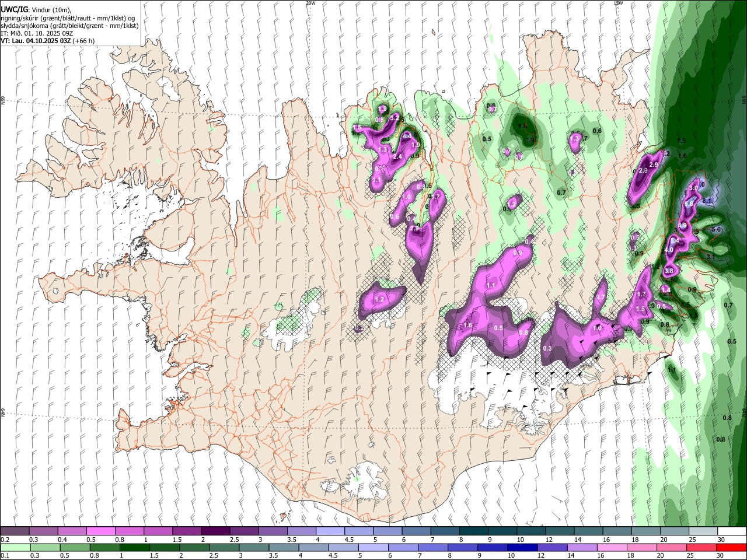This screenshot has width=747, height=560.
Task: Pick the medium green 0.5 swatch in lower scale
Action: 75,548
